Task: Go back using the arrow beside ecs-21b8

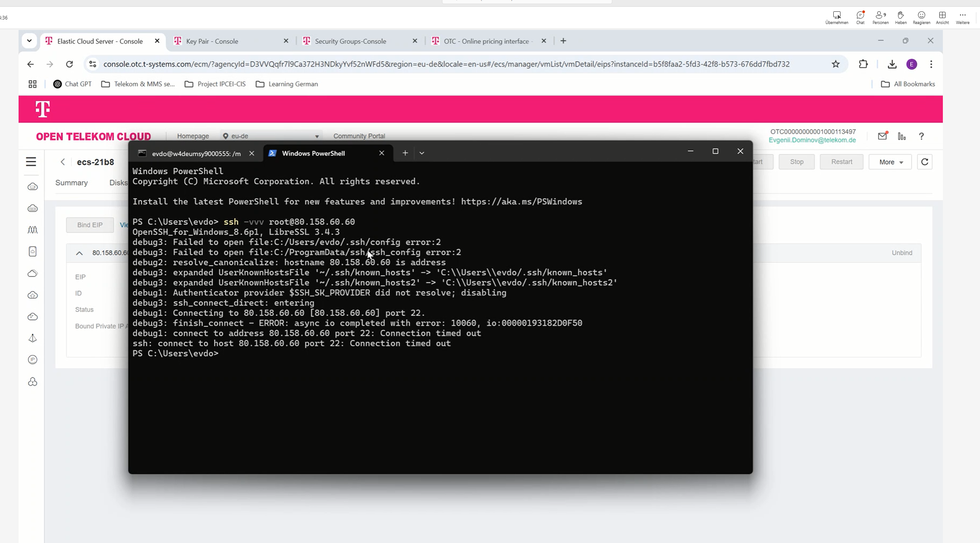Action: click(63, 162)
